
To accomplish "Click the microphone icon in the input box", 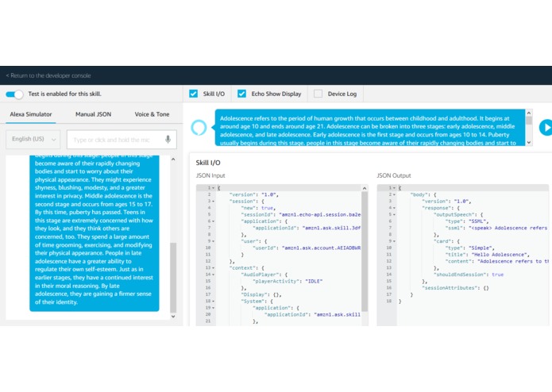I will click(x=168, y=139).
